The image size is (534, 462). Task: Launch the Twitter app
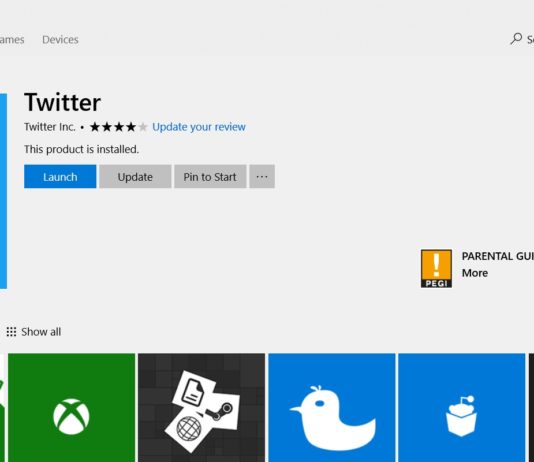click(60, 176)
